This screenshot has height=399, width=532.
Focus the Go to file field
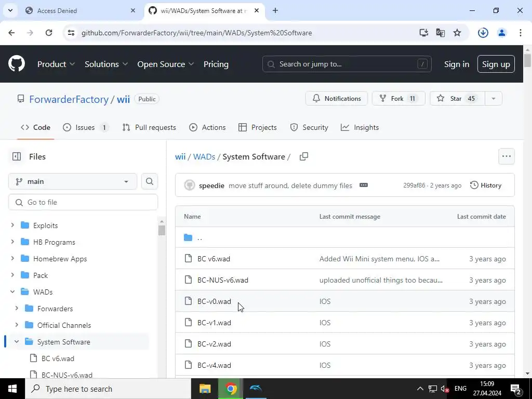[83, 202]
